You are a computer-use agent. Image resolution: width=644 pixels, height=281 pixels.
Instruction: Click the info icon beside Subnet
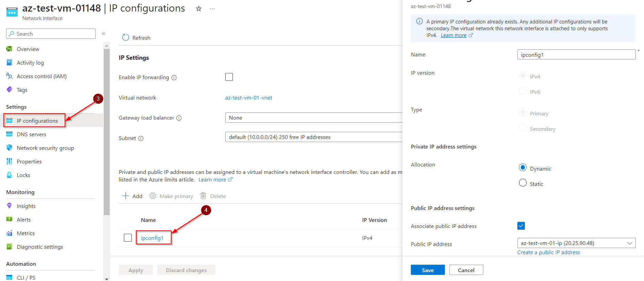[141, 138]
